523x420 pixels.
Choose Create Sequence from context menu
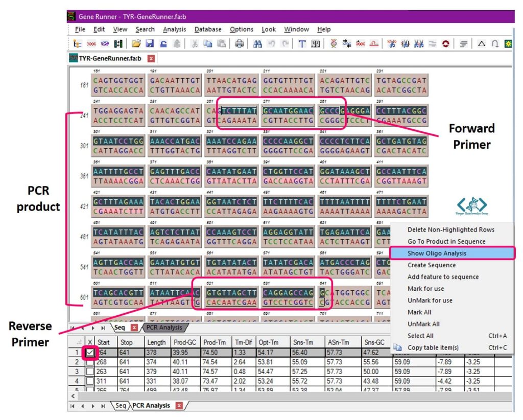[x=452, y=265]
